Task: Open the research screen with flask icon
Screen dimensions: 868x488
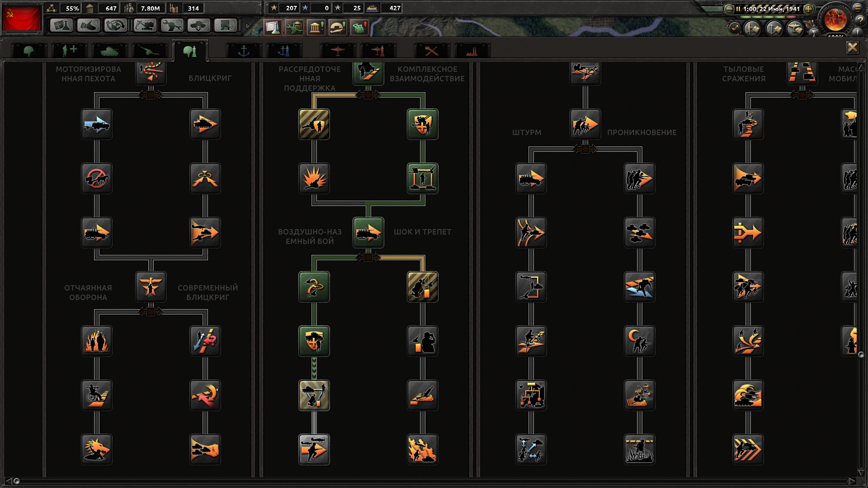Action: (x=61, y=25)
